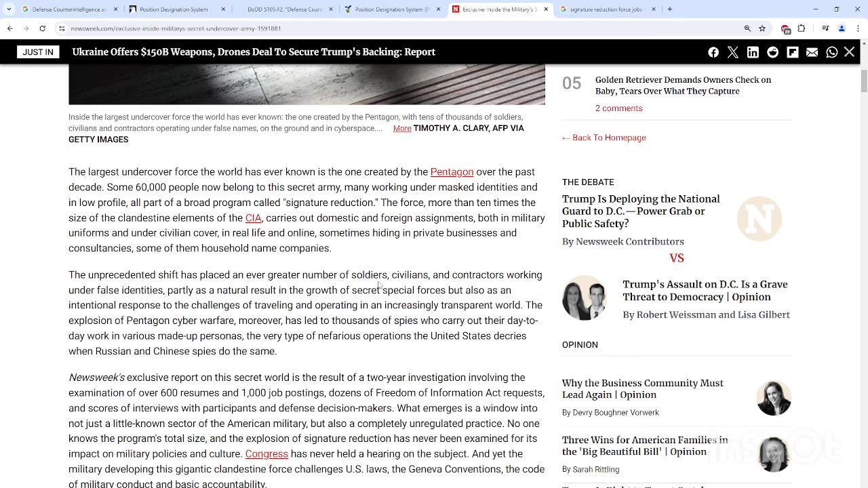Image resolution: width=868 pixels, height=488 pixels.
Task: Open 2 comments link
Action: pos(618,108)
